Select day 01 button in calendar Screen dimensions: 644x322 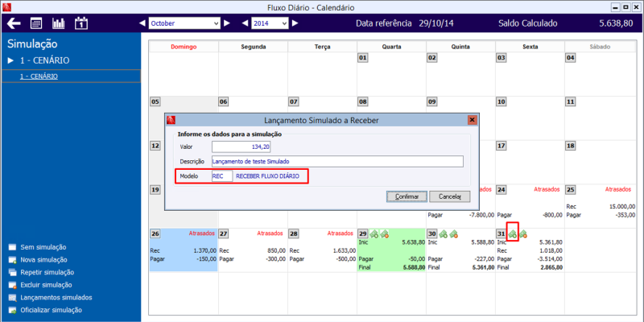tap(363, 58)
